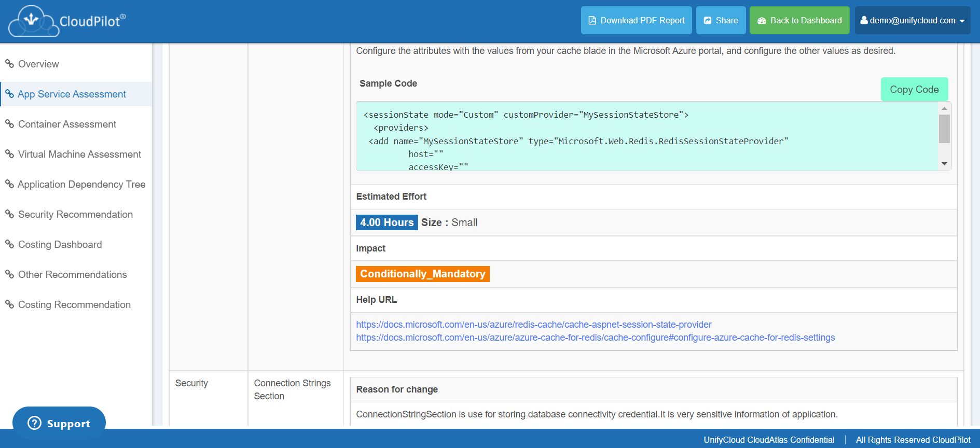Click the Share button
The height and width of the screenshot is (448, 980).
(x=721, y=20)
